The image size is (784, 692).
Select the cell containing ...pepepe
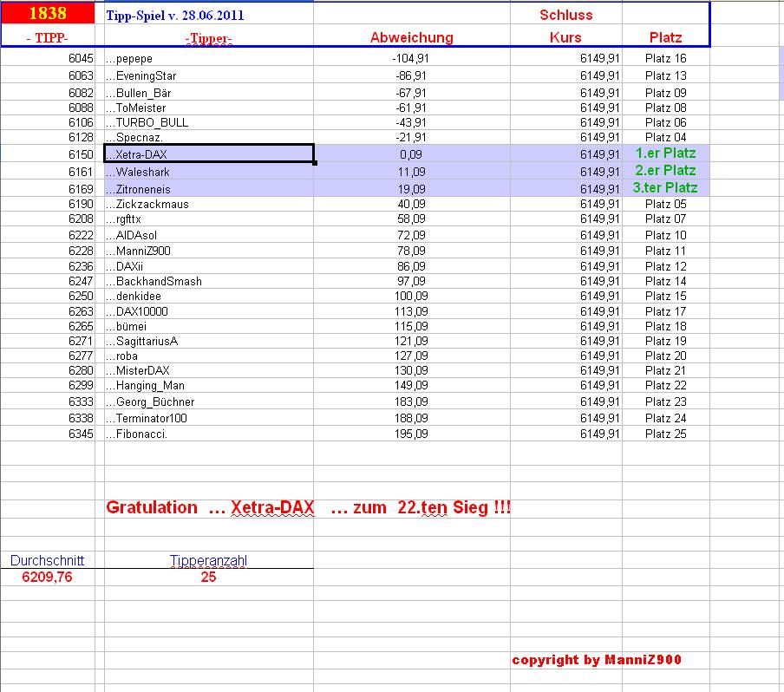pos(208,58)
